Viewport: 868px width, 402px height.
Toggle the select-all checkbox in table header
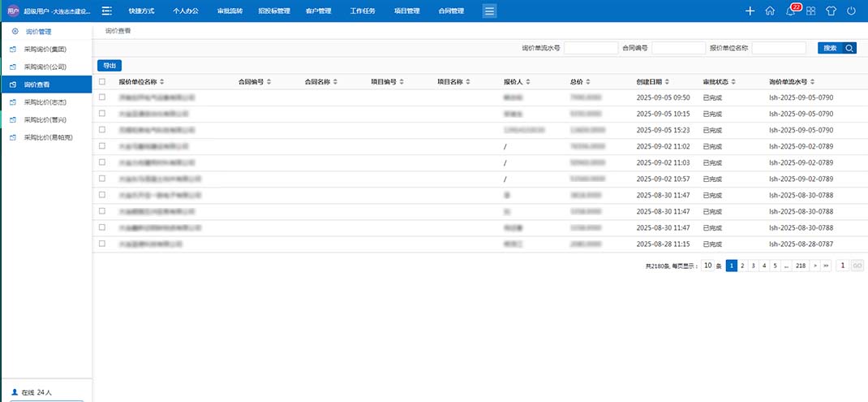pyautogui.click(x=101, y=82)
